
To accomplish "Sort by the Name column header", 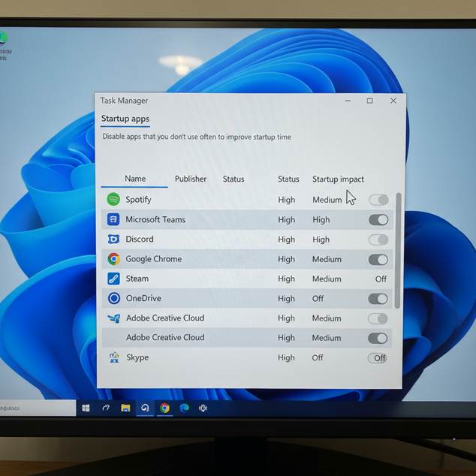I will [135, 179].
